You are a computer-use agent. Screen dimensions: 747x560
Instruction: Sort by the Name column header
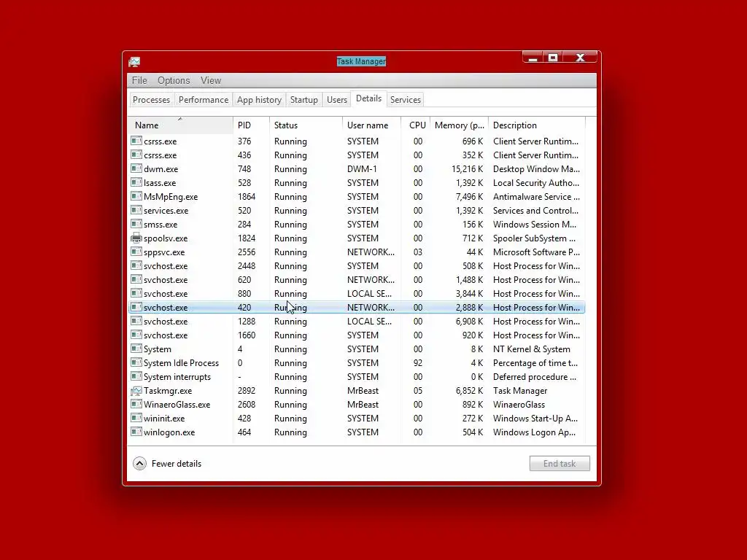click(x=181, y=125)
